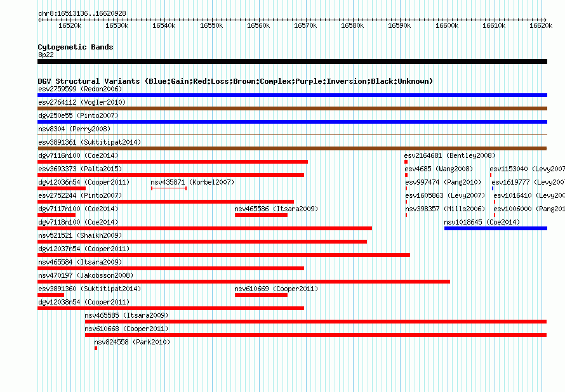565x392 pixels.
Task: Click the red nsv465586 loss bar
Action: tap(262, 215)
